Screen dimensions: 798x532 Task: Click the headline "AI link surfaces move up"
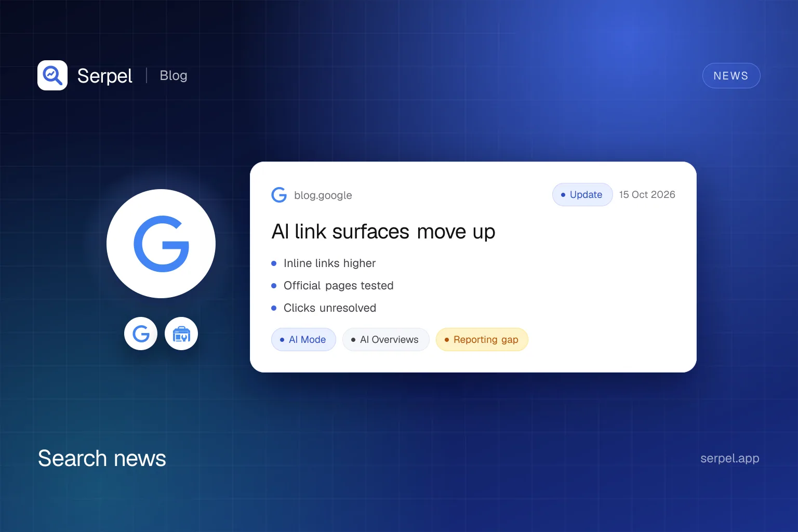point(383,231)
